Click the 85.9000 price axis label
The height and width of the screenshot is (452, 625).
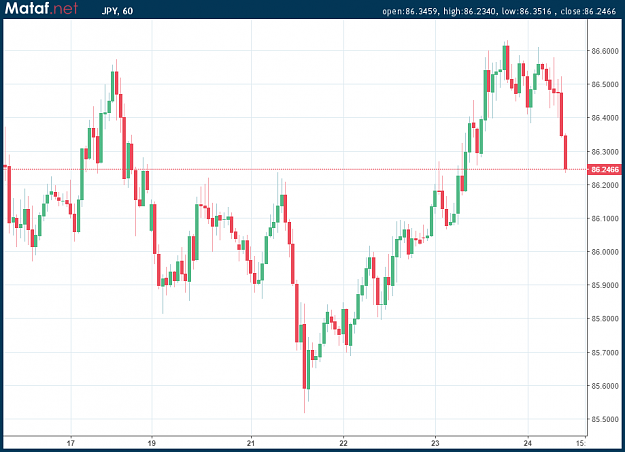[x=605, y=285]
